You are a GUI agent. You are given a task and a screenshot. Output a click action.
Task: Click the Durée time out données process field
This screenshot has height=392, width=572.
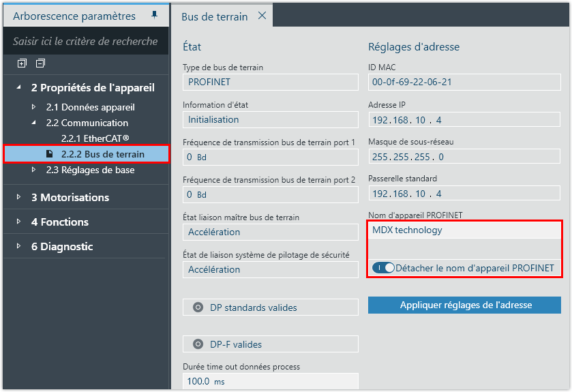[270, 382]
